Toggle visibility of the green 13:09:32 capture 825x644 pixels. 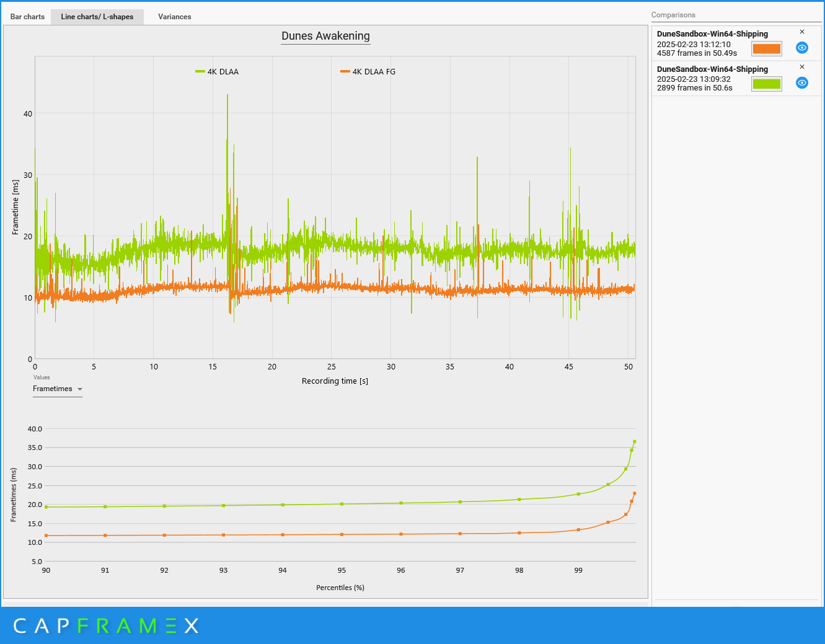pyautogui.click(x=802, y=82)
